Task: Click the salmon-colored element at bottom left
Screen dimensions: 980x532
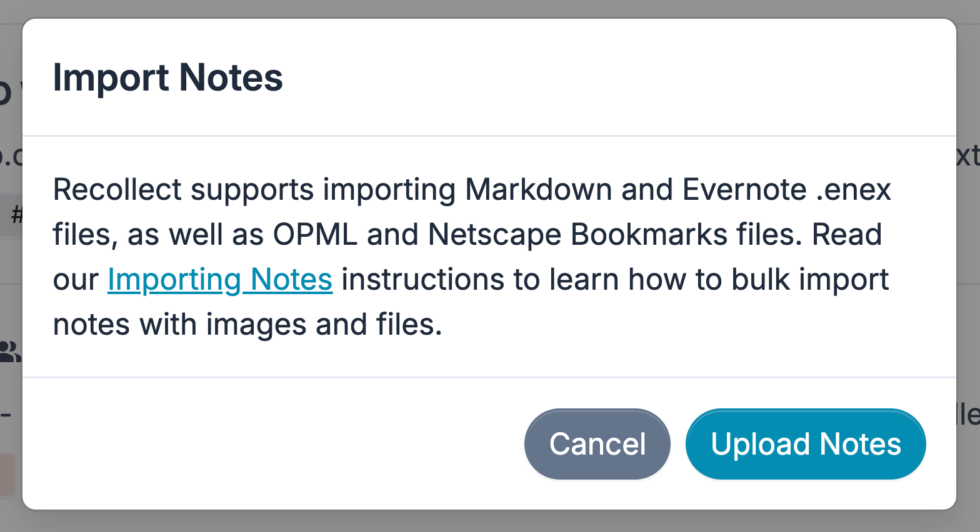Action: (x=7, y=474)
